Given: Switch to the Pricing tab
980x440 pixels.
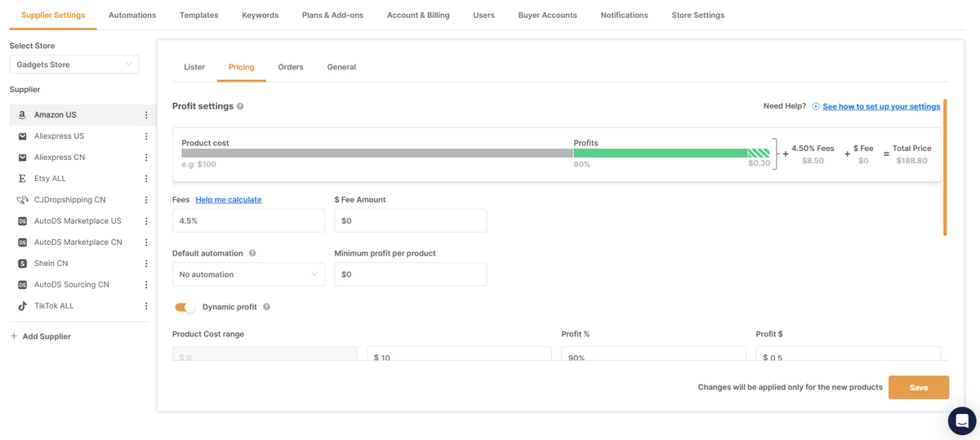Looking at the screenshot, I should click(241, 67).
